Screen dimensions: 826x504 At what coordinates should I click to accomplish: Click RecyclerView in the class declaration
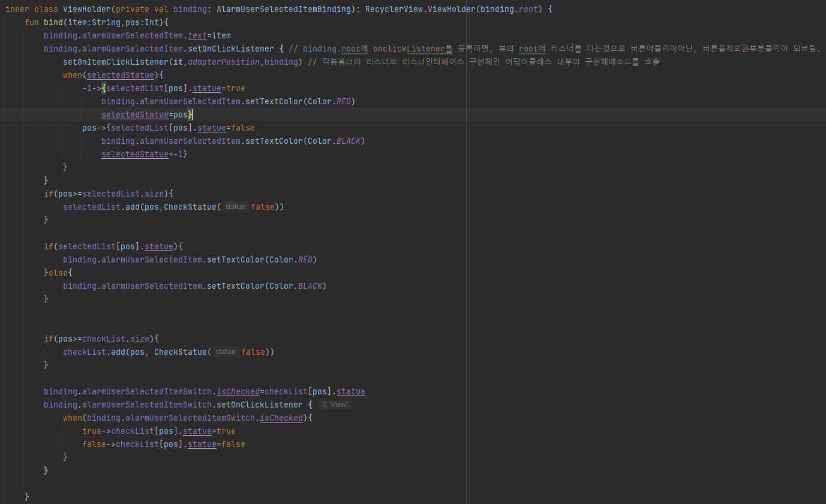394,10
